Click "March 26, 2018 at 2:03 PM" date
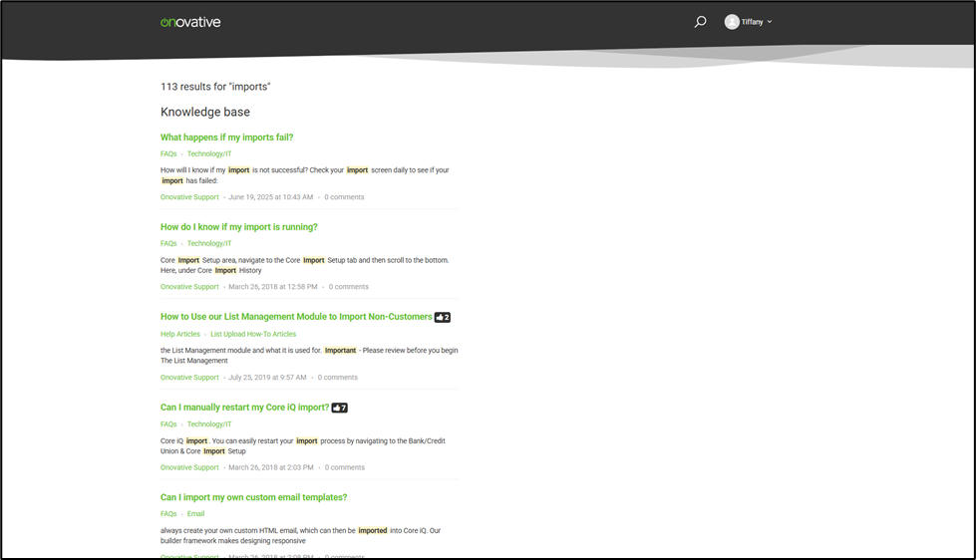The image size is (976, 560). click(x=271, y=468)
